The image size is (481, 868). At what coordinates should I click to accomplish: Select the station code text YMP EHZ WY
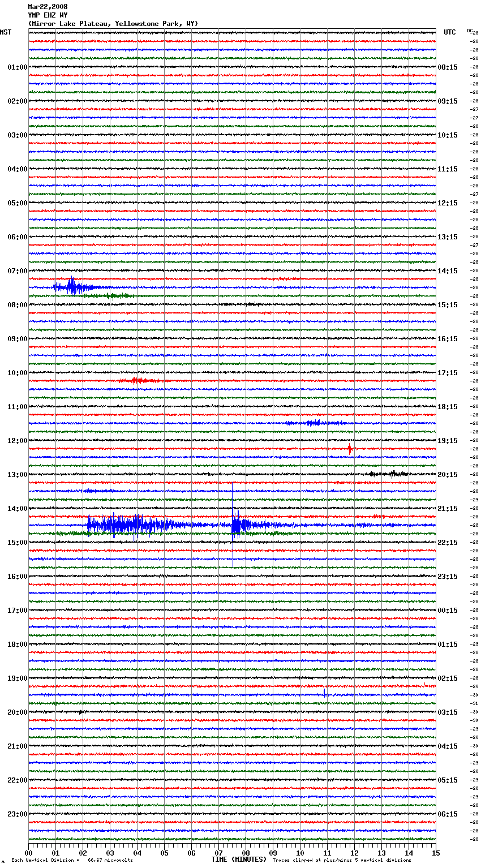pyautogui.click(x=48, y=15)
